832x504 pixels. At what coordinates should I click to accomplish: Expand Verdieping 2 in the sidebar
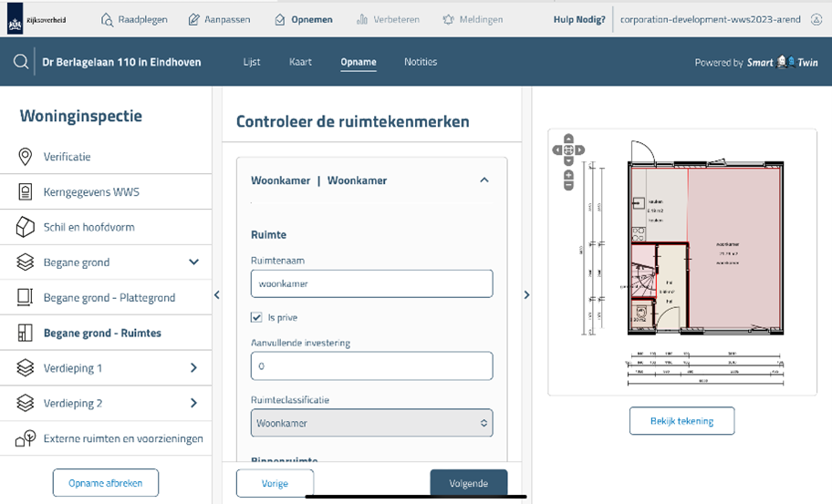point(193,403)
